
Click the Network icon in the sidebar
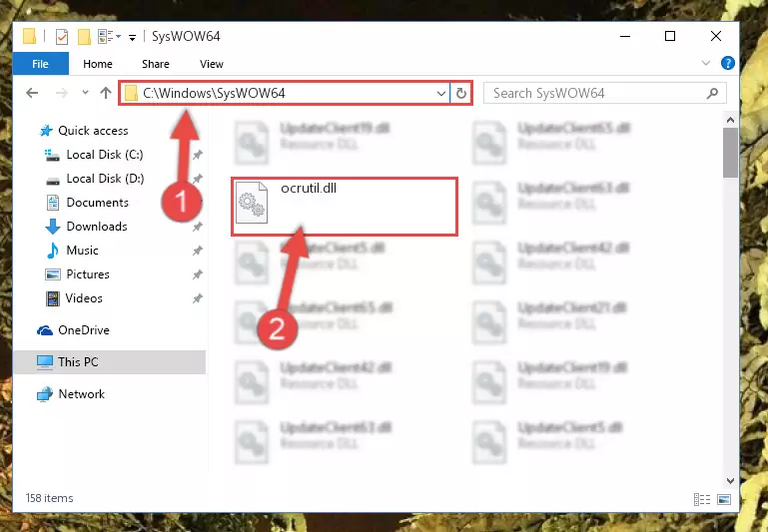[x=45, y=394]
